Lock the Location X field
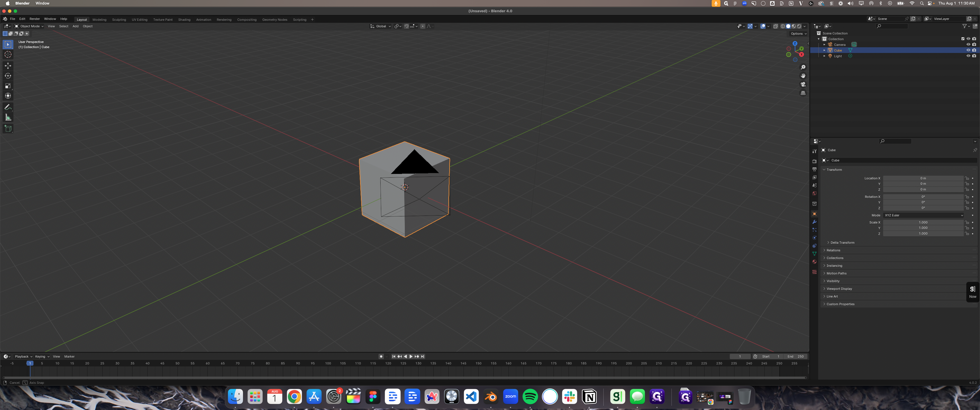The width and height of the screenshot is (980, 410). 967,178
